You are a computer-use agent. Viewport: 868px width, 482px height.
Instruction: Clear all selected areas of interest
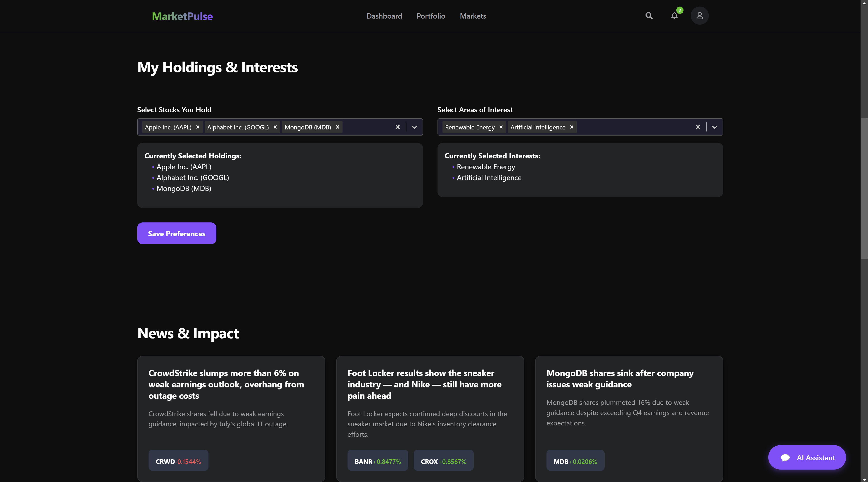coord(698,127)
